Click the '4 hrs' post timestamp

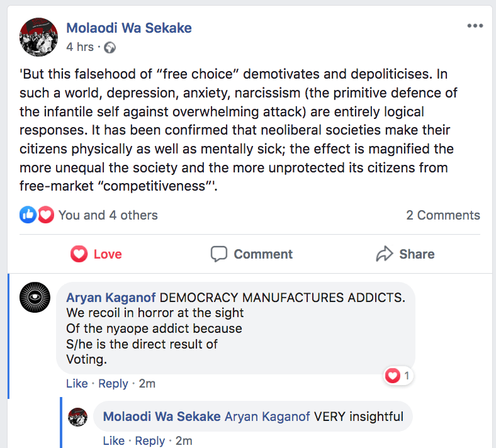click(x=80, y=47)
